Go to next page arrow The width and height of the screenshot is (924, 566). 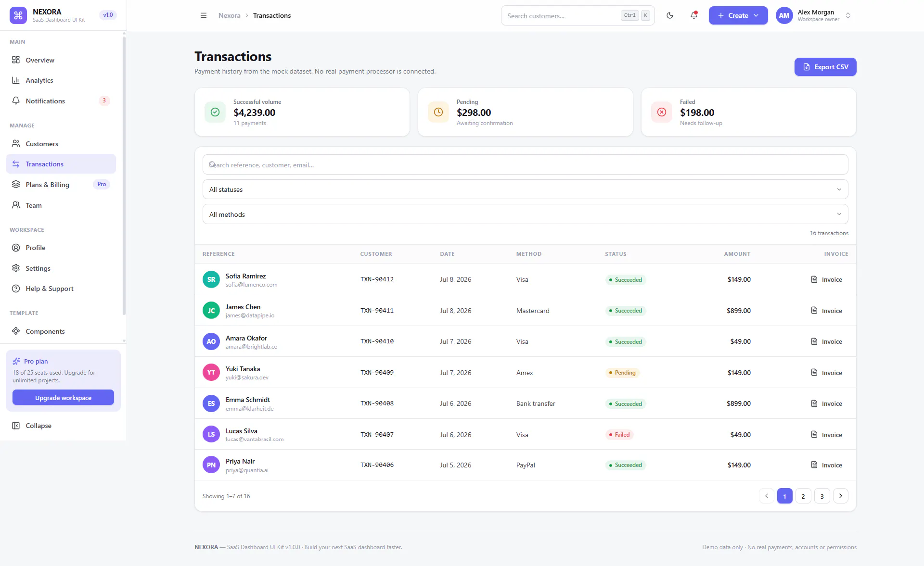[x=841, y=496]
